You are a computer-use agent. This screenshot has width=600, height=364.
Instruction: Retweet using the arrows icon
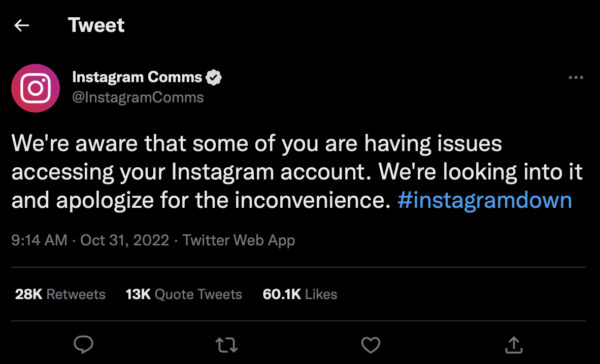[x=227, y=344]
